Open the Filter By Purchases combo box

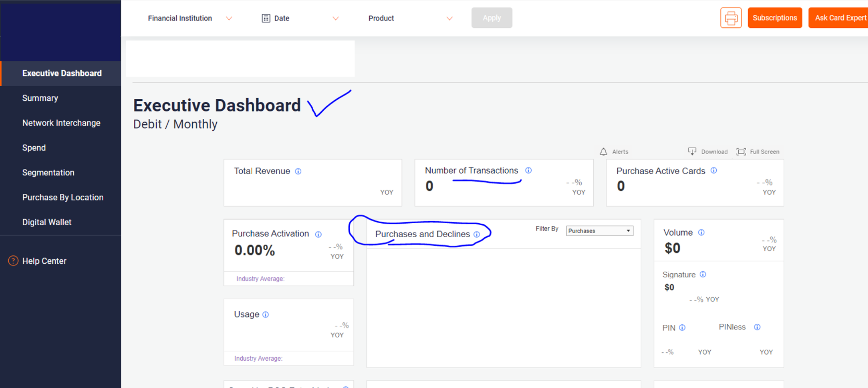(x=599, y=231)
